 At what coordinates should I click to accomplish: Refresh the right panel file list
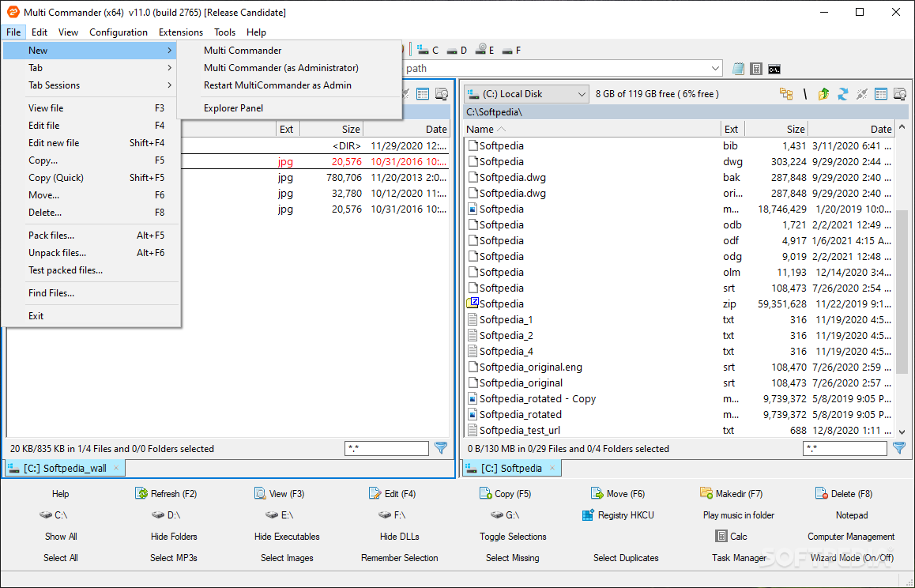point(842,94)
